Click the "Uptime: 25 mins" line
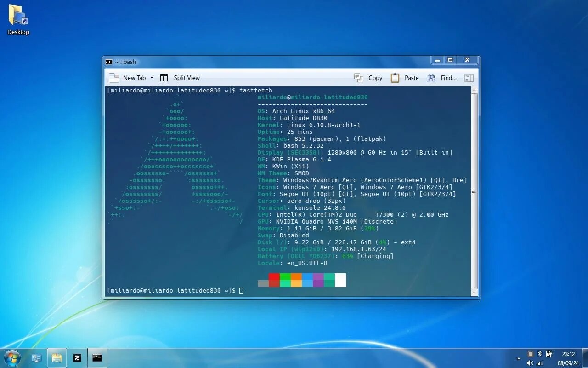 point(285,132)
